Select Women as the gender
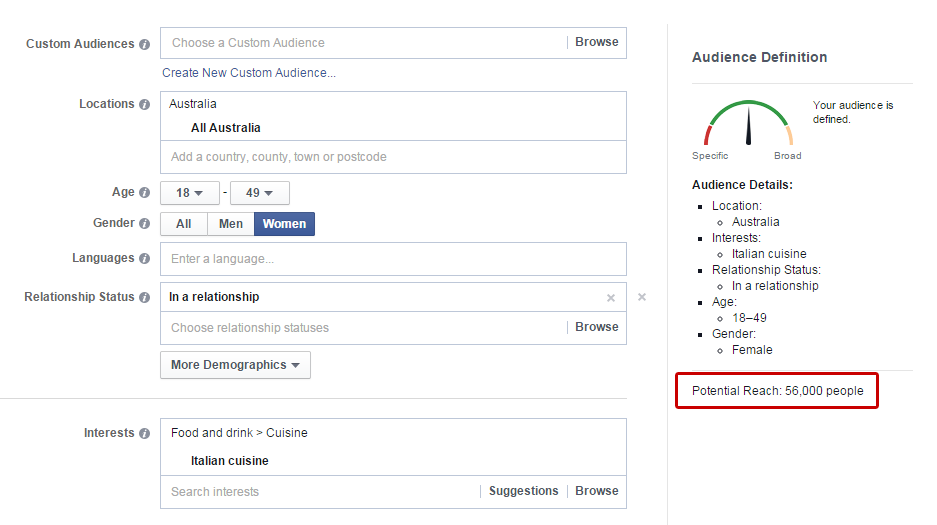This screenshot has width=937, height=525. tap(284, 224)
